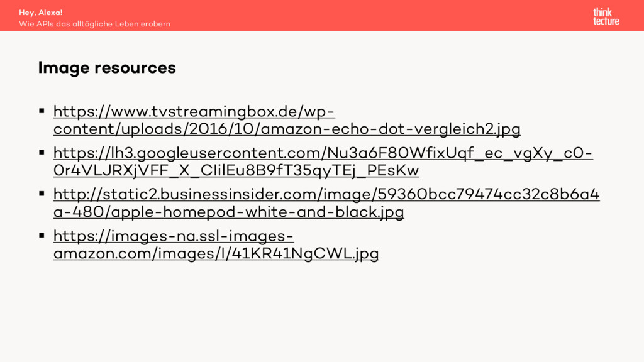Viewport: 644px width, 362px height.
Task: Open the static2.businessinsider.com link line
Action: [x=326, y=195]
